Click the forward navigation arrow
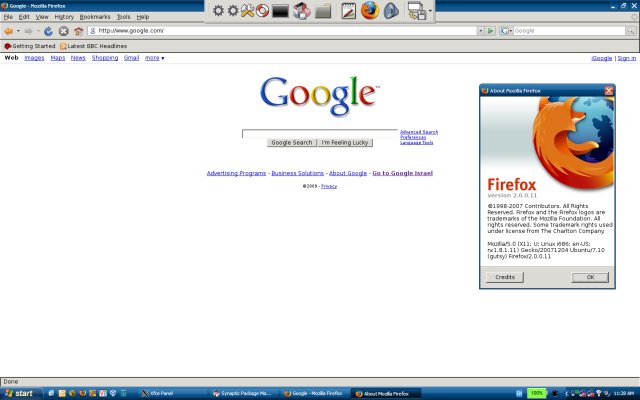640x400 pixels. point(28,31)
